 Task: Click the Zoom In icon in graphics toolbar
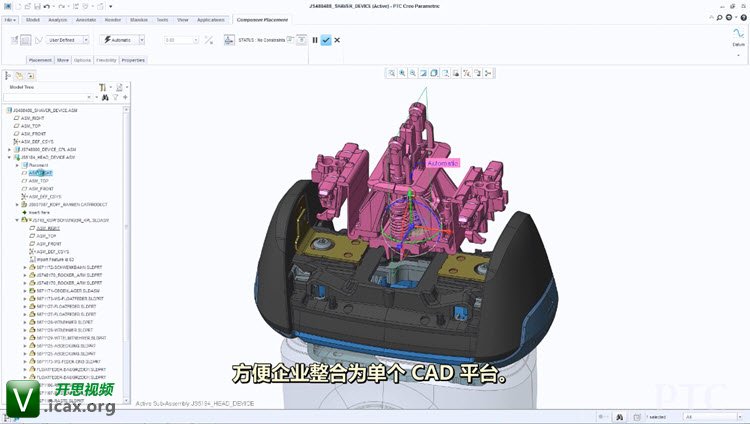click(x=401, y=73)
